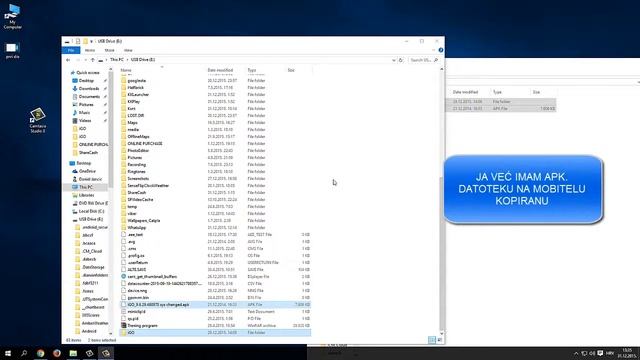
Task: Open File Explorer taskbar icon
Action: [x=73, y=353]
